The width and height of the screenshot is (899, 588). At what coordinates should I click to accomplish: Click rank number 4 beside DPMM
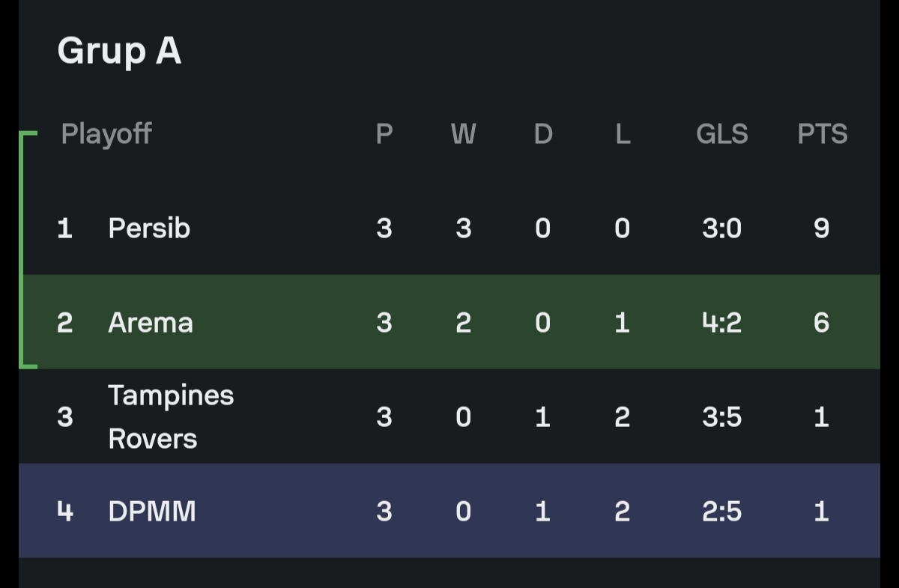(65, 511)
